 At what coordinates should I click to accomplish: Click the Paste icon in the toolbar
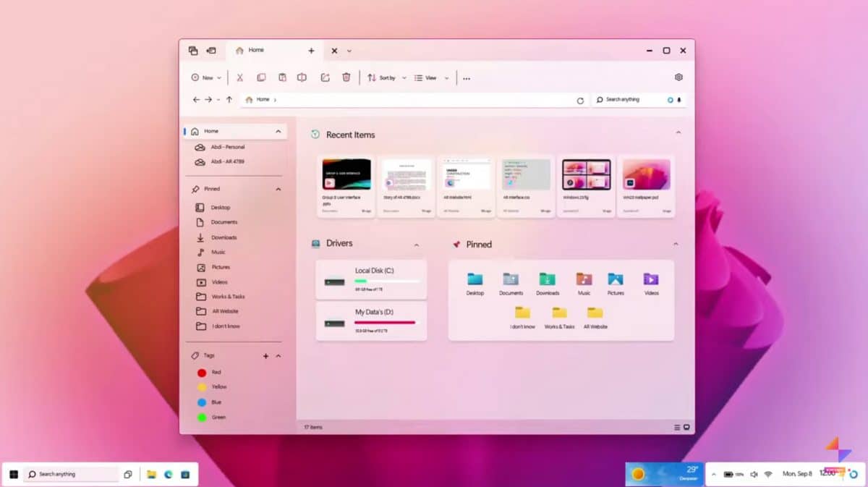283,77
